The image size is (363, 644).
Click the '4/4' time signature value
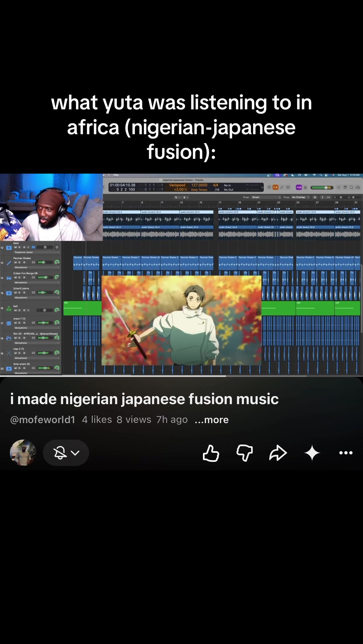(x=215, y=185)
